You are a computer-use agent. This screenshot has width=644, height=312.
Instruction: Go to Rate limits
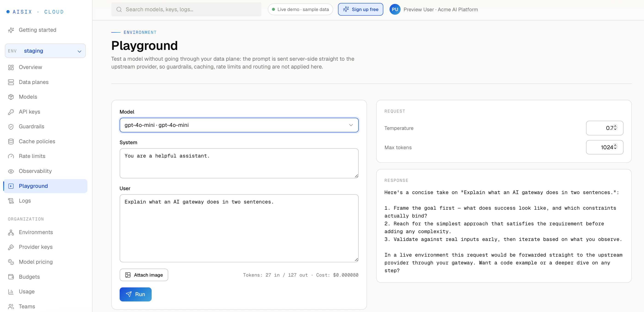pyautogui.click(x=45, y=156)
